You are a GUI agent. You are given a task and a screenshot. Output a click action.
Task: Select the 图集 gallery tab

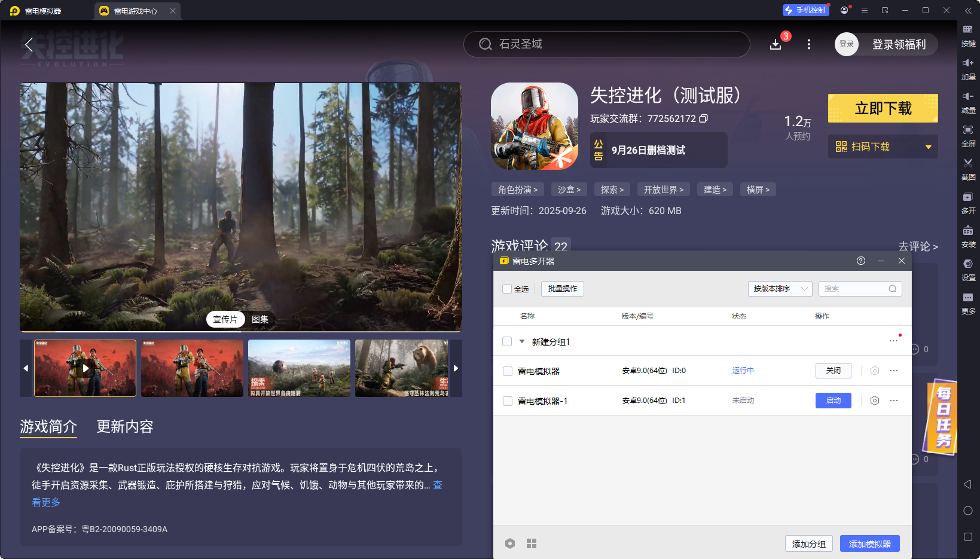point(260,319)
